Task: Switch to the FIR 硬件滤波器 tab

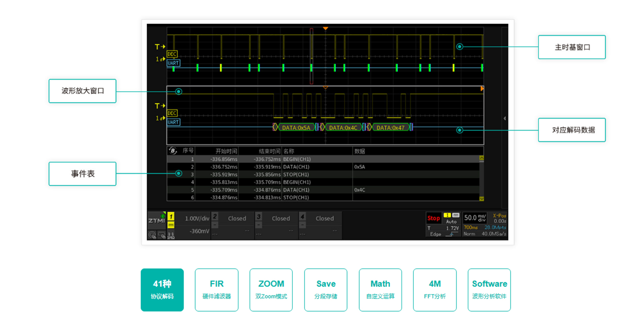Action: (x=217, y=290)
